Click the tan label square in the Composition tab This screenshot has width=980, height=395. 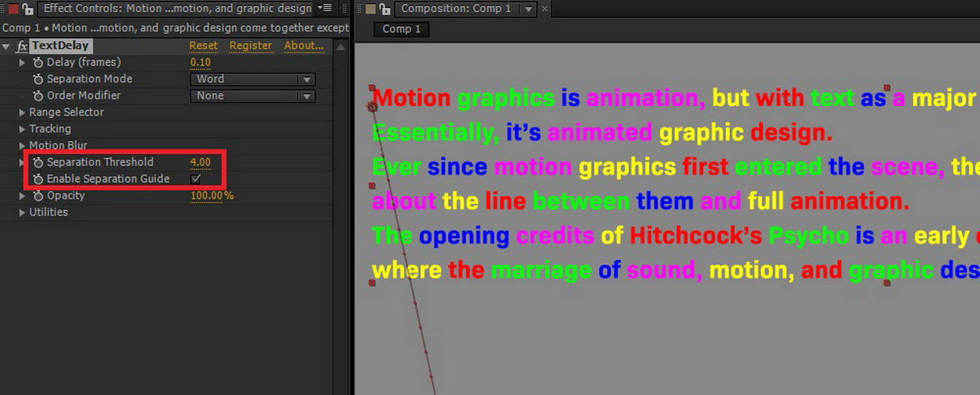tap(370, 9)
